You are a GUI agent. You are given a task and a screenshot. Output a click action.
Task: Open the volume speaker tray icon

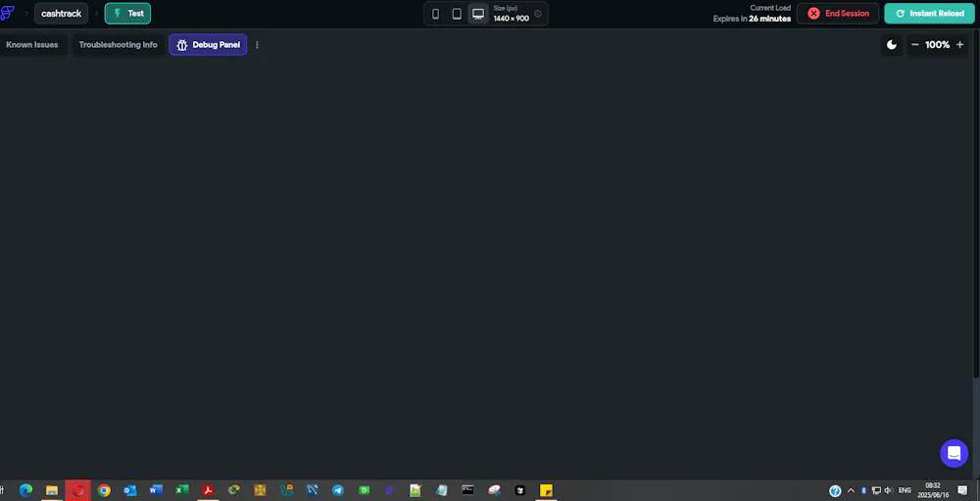tap(888, 491)
